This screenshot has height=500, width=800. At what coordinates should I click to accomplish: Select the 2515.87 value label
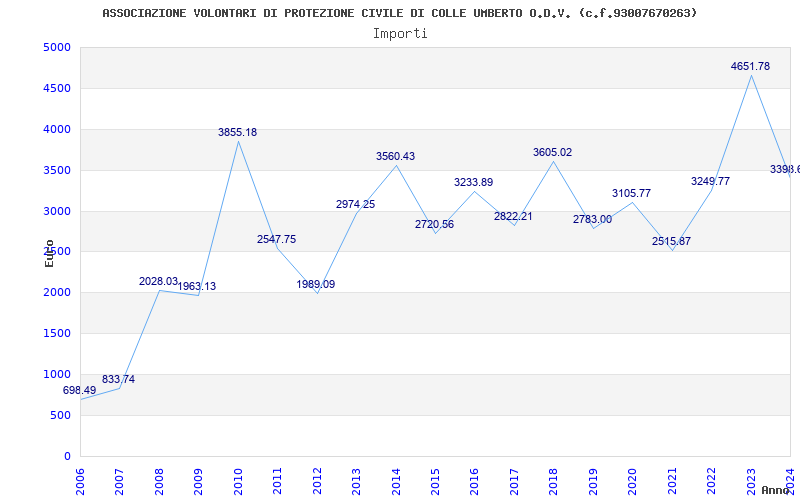pyautogui.click(x=671, y=241)
